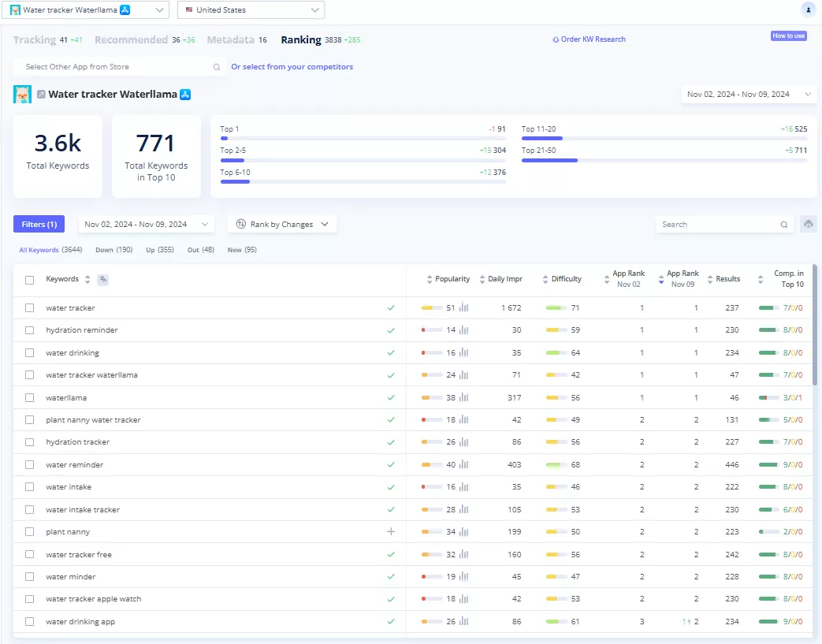Click the Filters (1) button
Screen dimensions: 822x644
pos(39,225)
